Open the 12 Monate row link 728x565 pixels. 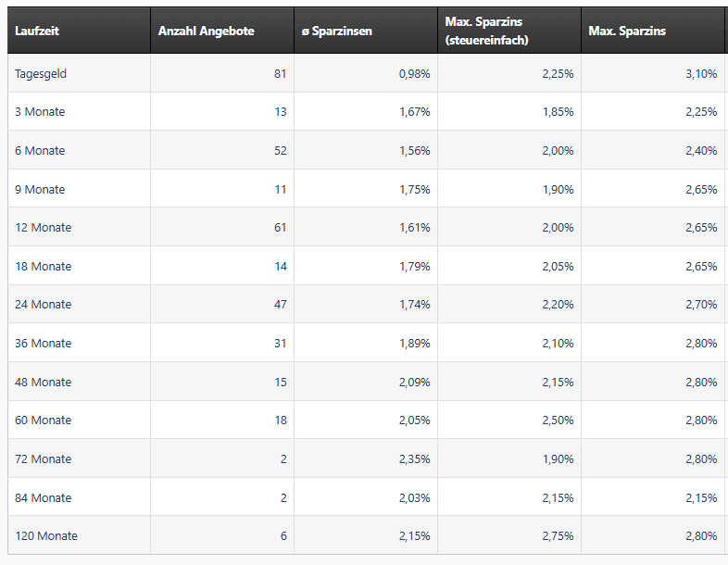tap(43, 228)
